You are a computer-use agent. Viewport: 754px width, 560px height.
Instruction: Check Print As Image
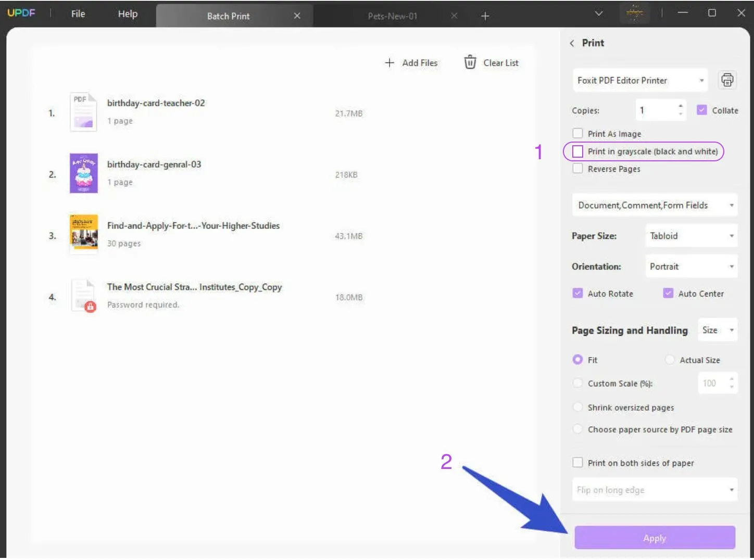(x=577, y=133)
